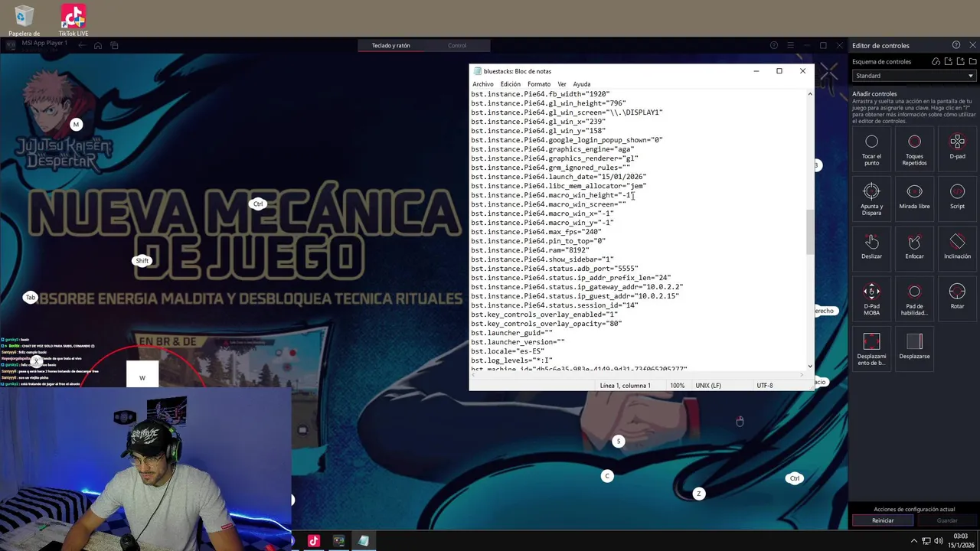Export the control scheme icon

click(x=960, y=61)
